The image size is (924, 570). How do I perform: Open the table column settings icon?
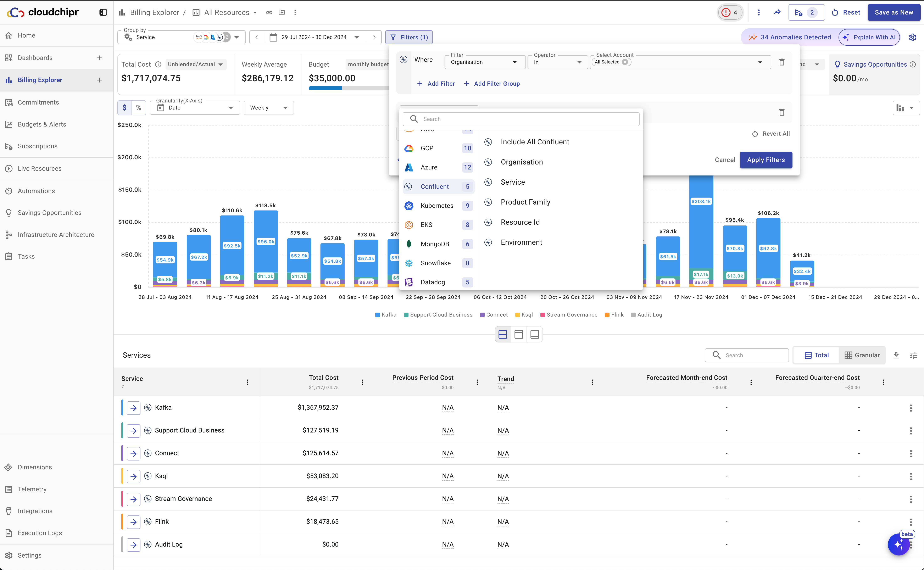pos(913,355)
